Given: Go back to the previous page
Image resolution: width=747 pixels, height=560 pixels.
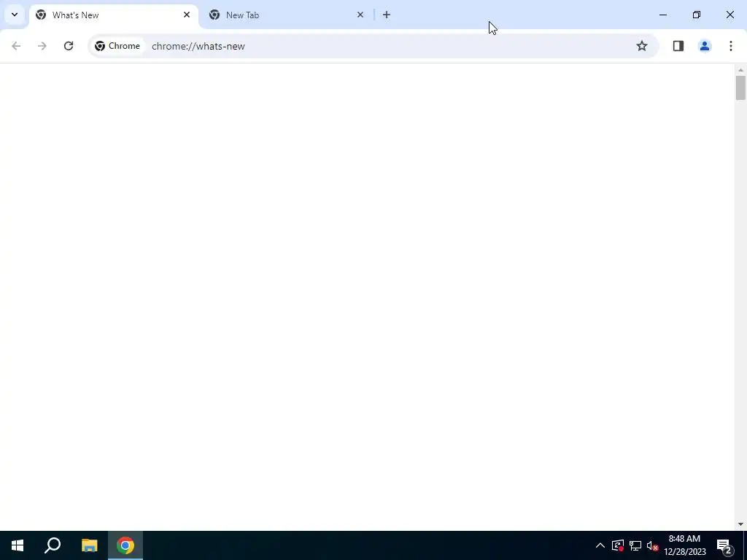Looking at the screenshot, I should [x=16, y=46].
